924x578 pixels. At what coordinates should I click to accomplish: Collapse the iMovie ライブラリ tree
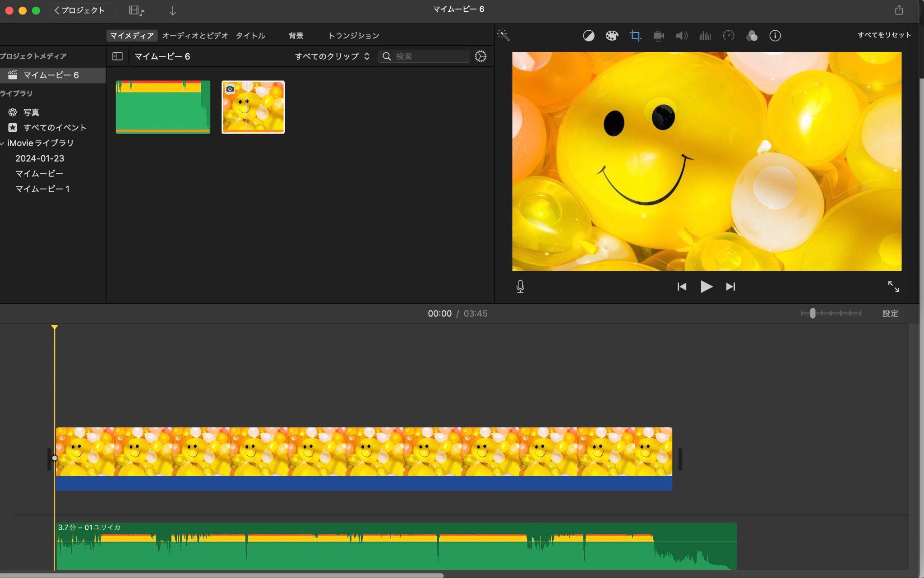2,143
